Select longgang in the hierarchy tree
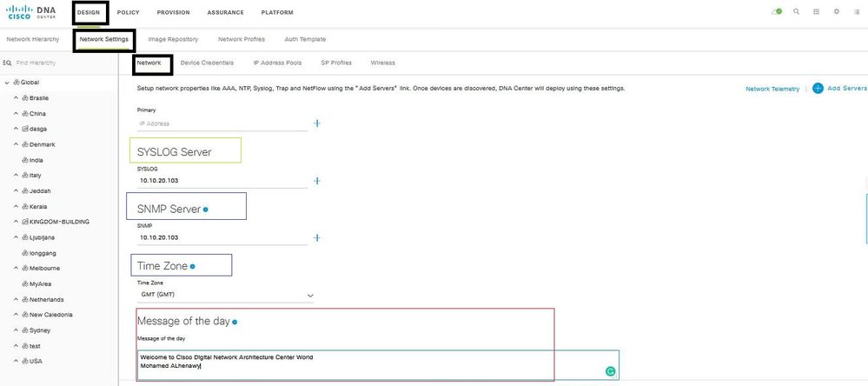The image size is (868, 386). (43, 253)
